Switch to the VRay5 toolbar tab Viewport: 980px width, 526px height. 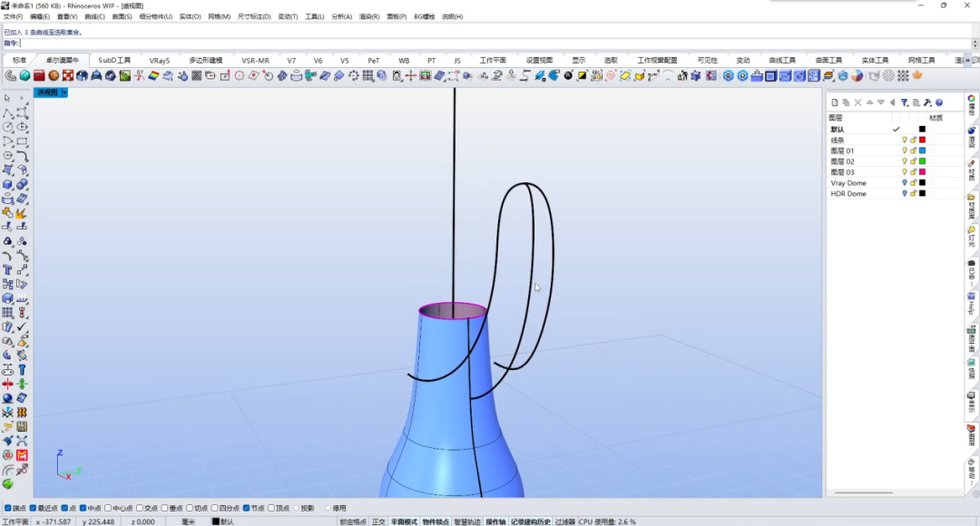pos(160,61)
